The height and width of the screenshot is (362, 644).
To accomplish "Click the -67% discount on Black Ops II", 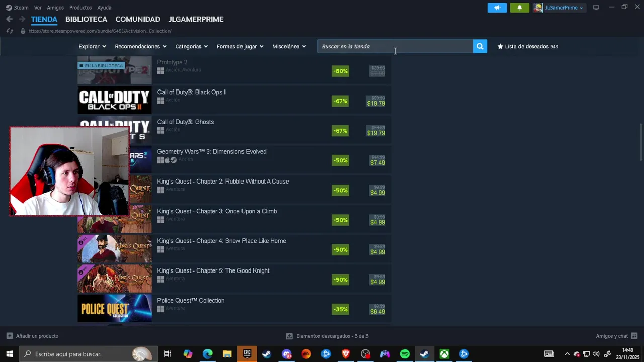I will point(340,101).
